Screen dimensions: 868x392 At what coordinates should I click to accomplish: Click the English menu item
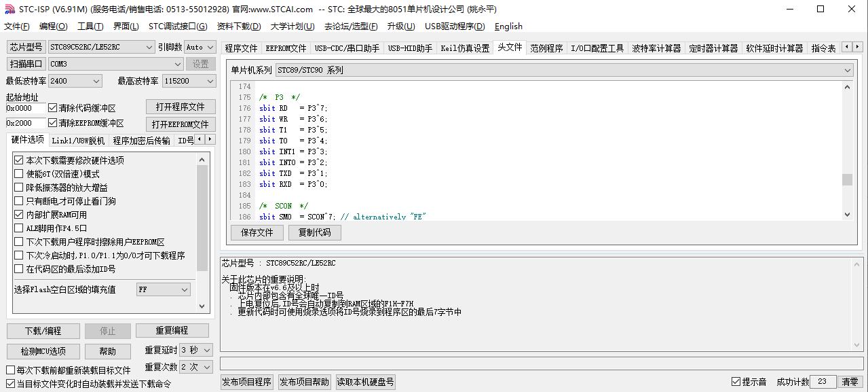(x=508, y=26)
